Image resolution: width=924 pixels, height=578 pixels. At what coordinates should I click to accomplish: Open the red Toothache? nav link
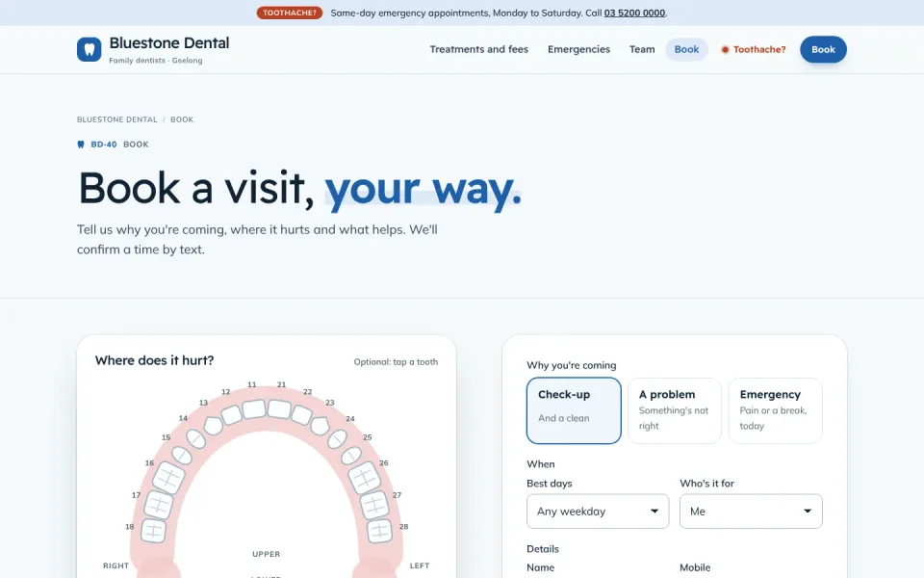click(x=754, y=49)
